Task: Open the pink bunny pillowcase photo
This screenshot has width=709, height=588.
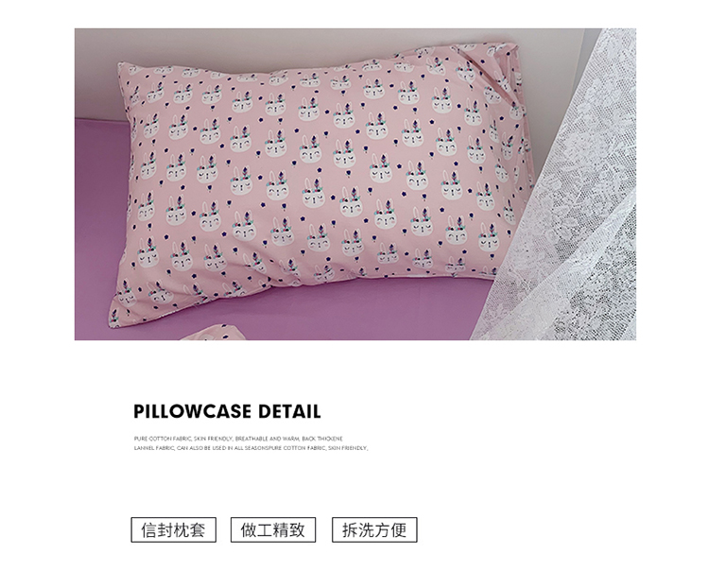Action: pos(354,184)
